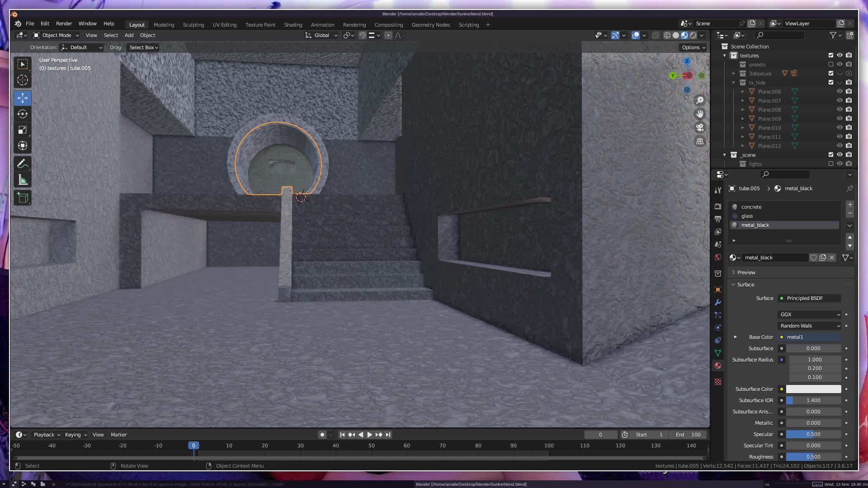The width and height of the screenshot is (868, 488).
Task: Toggle the lights collection checkbox
Action: pos(830,164)
